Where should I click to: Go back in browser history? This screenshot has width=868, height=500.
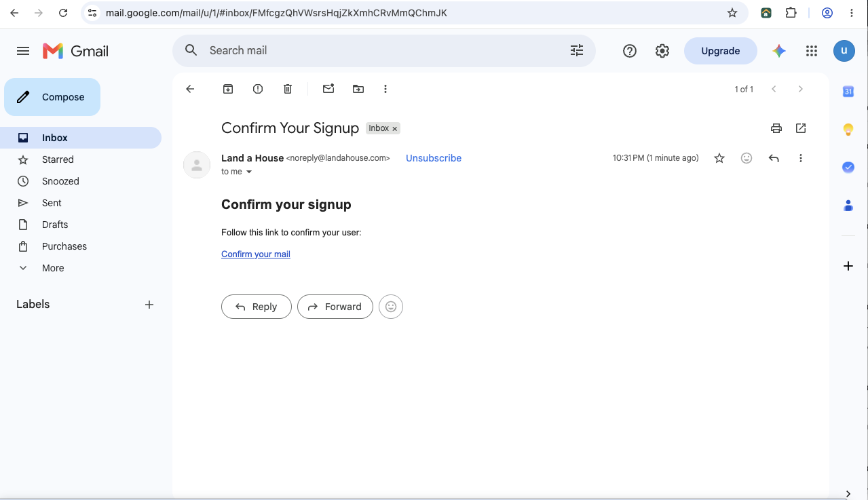(14, 13)
